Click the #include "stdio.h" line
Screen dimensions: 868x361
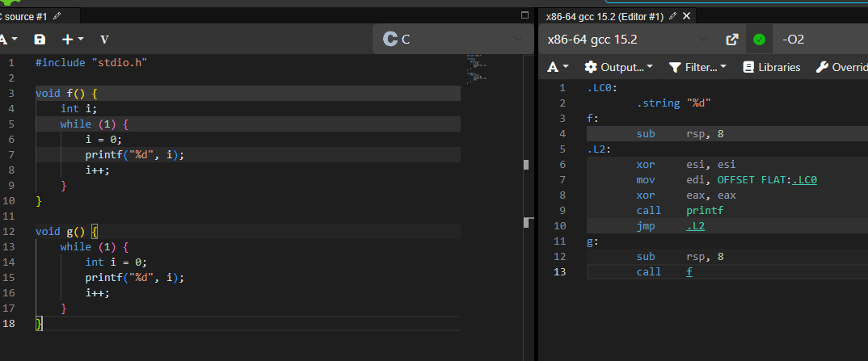pyautogui.click(x=91, y=62)
